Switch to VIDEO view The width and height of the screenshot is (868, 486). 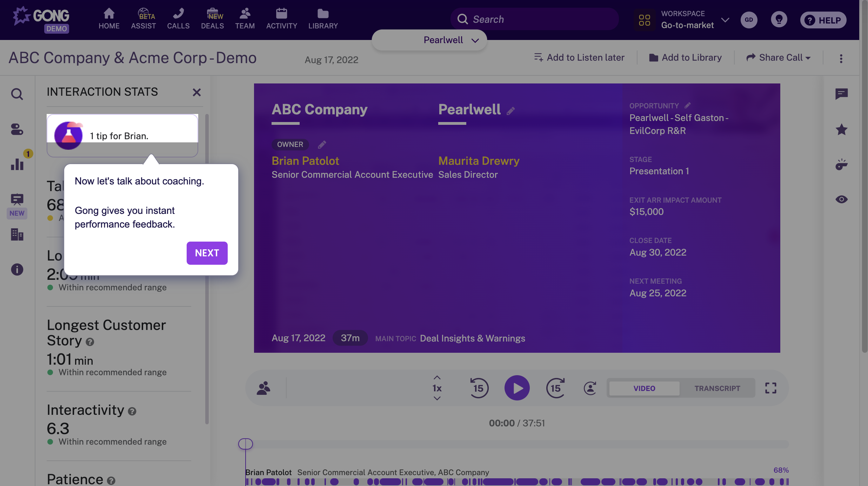(644, 388)
